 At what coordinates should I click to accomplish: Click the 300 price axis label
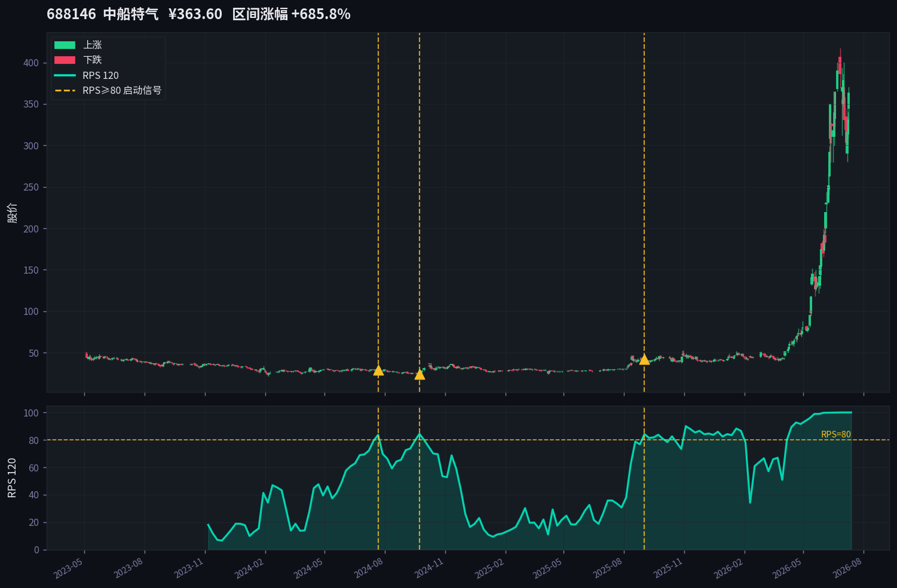pos(31,146)
